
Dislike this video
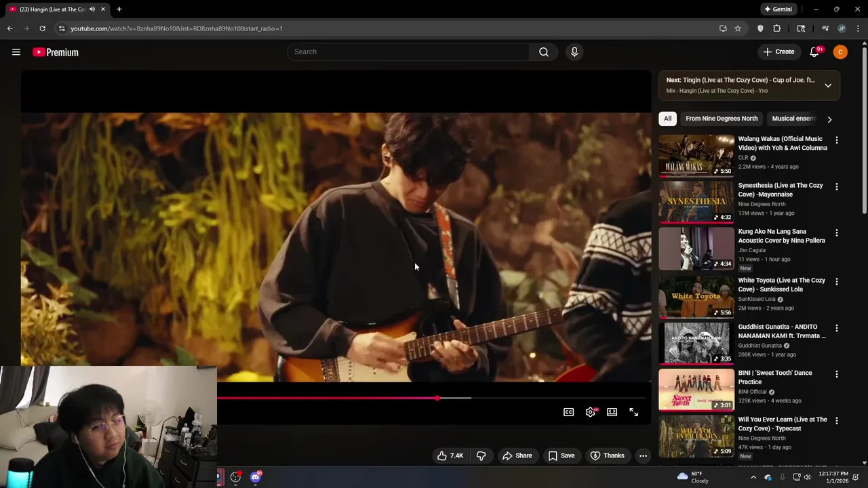click(481, 455)
